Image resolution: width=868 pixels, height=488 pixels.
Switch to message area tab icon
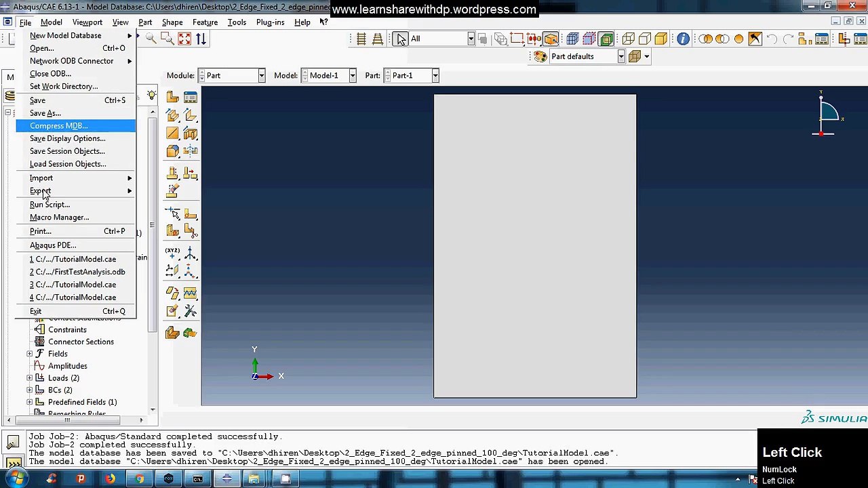click(12, 443)
